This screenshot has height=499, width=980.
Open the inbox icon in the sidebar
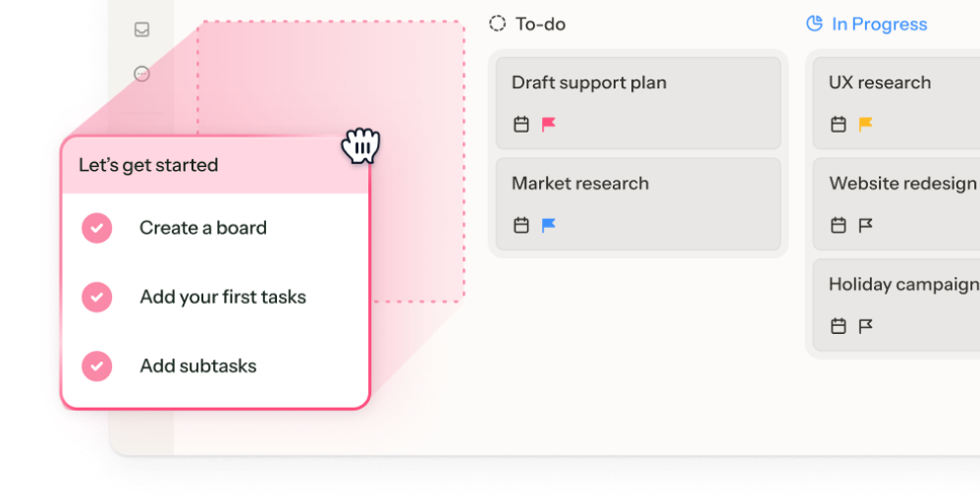coord(142,29)
